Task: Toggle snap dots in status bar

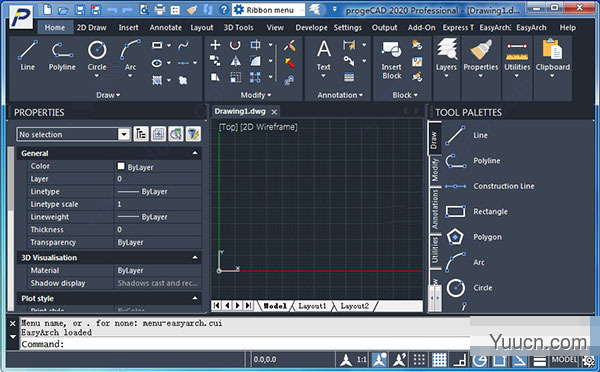Action: coord(419,360)
